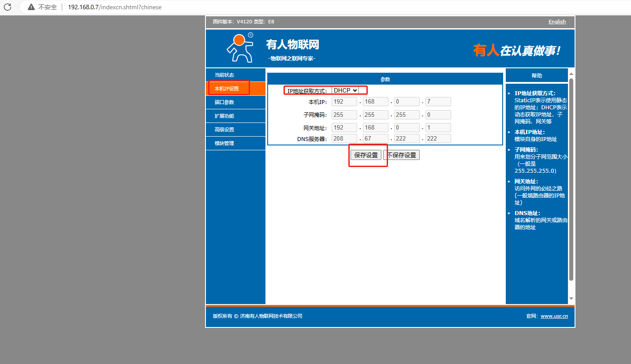Click the last octet field of 网关地址
631x364 pixels.
pos(438,128)
